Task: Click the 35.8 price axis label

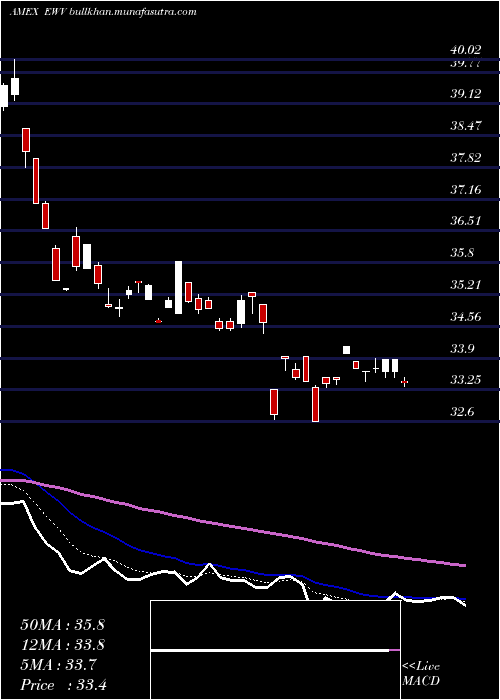Action: 461,253
